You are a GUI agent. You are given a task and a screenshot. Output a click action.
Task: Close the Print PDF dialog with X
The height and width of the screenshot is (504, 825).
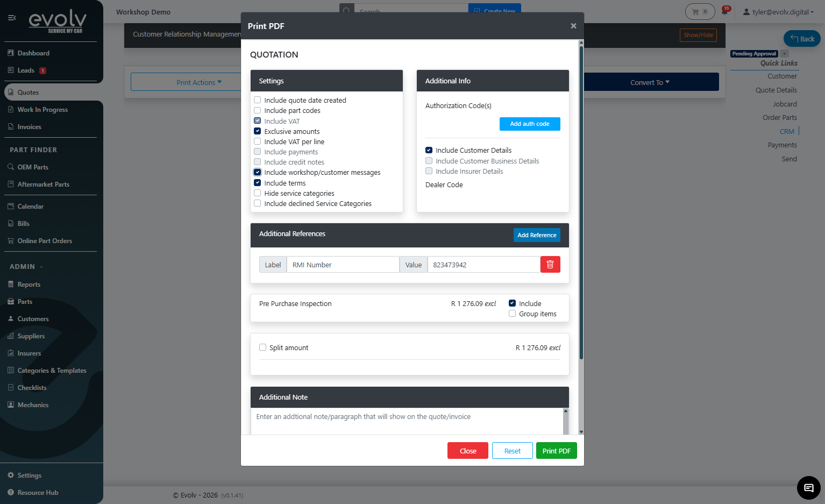[x=573, y=26]
